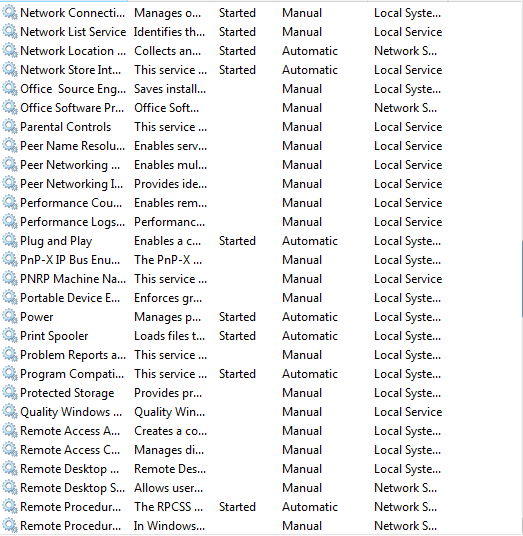The image size is (523, 536).
Task: Click the vertical scrollbar thumb at right edge
Action: coord(522,279)
